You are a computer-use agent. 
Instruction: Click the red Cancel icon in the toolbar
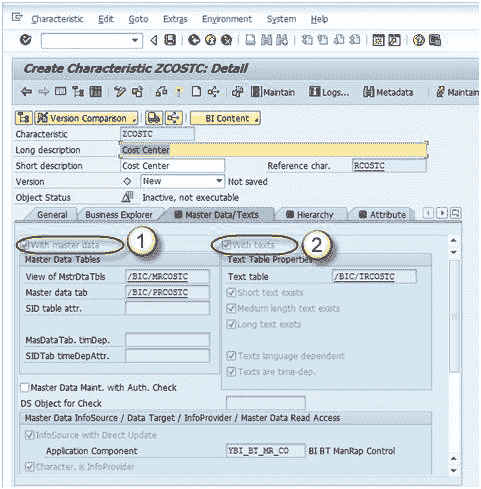tap(227, 40)
